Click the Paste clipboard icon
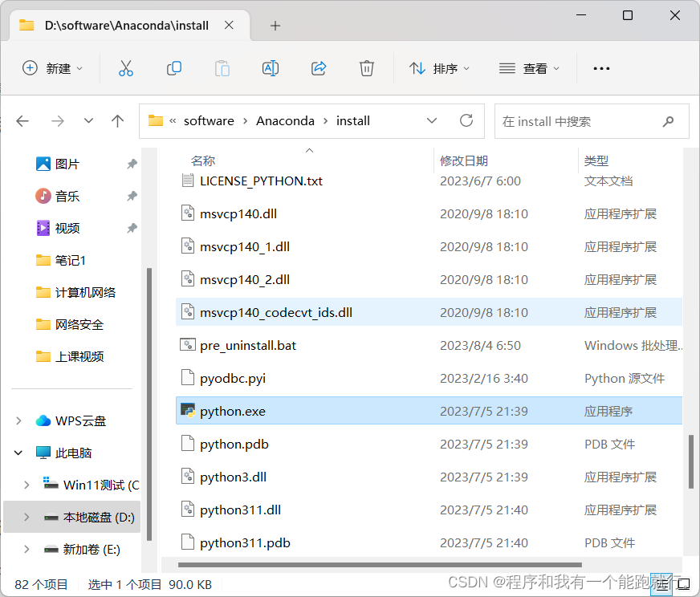 coord(222,68)
